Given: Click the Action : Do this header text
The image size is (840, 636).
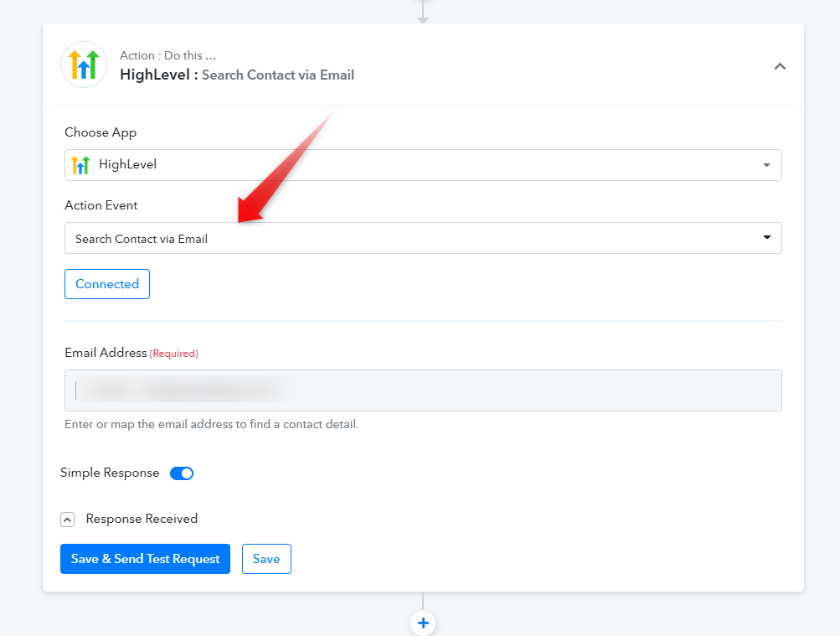Looking at the screenshot, I should coord(167,56).
